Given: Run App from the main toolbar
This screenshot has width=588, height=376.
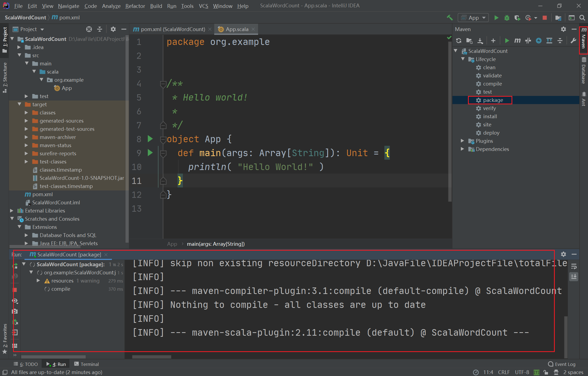Looking at the screenshot, I should tap(496, 18).
